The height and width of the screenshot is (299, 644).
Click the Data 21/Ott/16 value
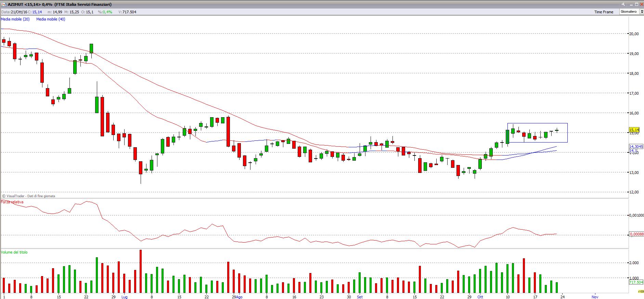click(14, 12)
